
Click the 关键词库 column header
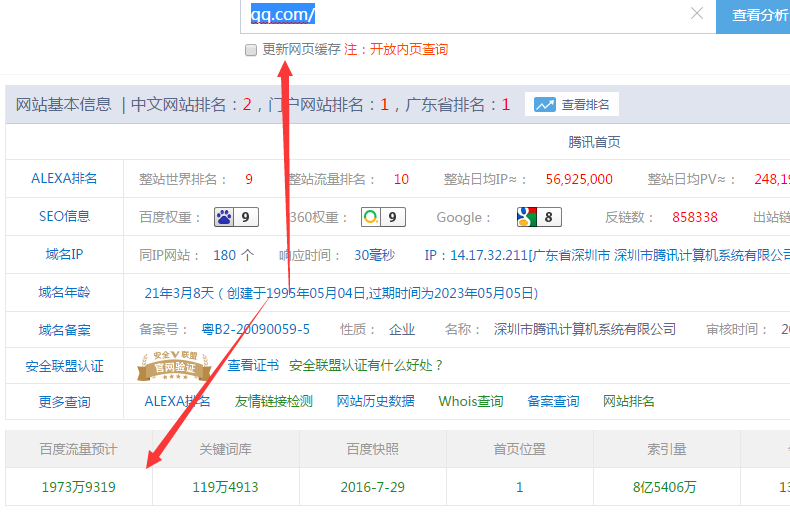tap(225, 449)
